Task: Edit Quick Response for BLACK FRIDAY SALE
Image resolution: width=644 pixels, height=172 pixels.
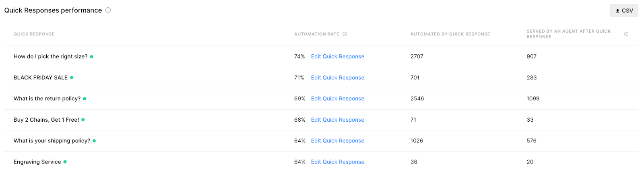Action: pos(338,78)
